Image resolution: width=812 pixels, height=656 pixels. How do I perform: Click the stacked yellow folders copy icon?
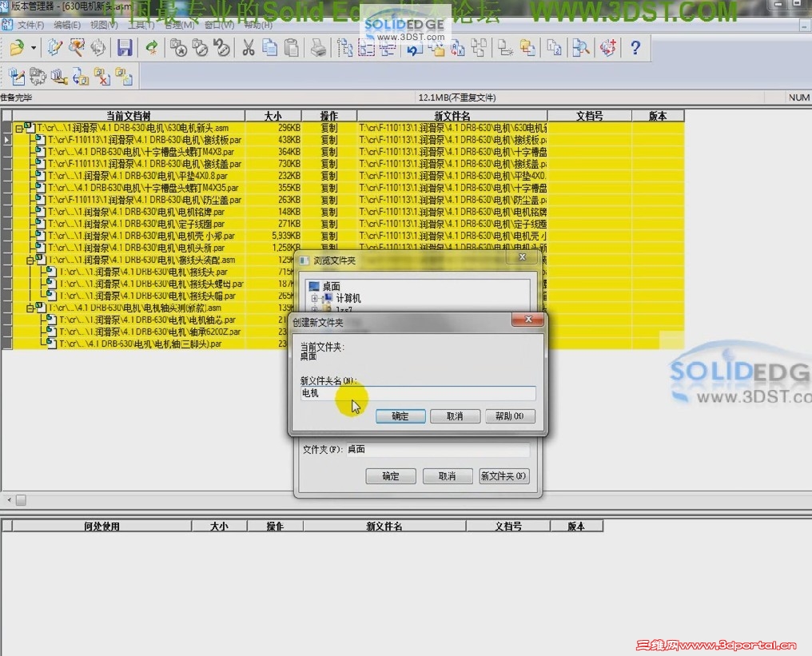click(527, 48)
